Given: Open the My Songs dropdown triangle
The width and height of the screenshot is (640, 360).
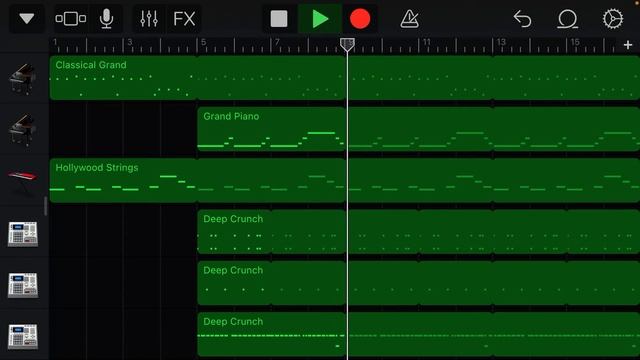Looking at the screenshot, I should pos(27,18).
